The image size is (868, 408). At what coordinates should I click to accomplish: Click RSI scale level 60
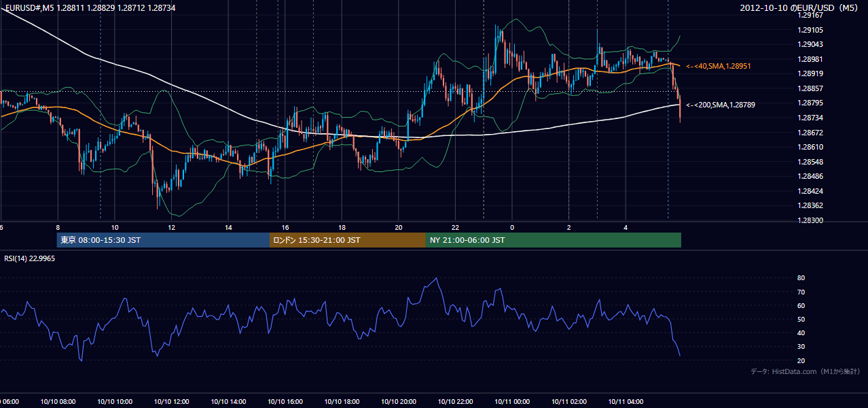[x=801, y=305]
